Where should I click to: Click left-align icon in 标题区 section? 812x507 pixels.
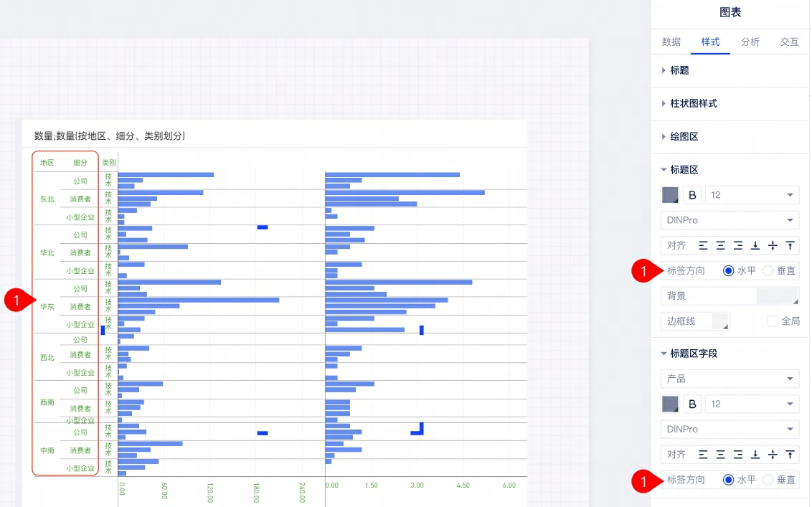[703, 245]
